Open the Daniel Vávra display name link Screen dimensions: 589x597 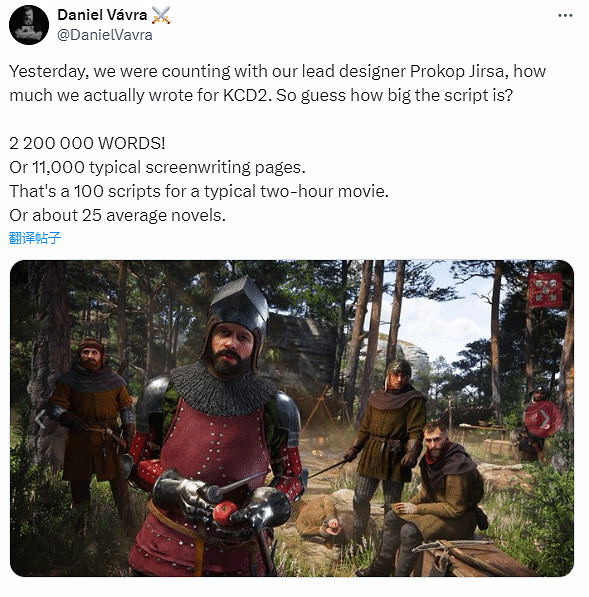(102, 15)
